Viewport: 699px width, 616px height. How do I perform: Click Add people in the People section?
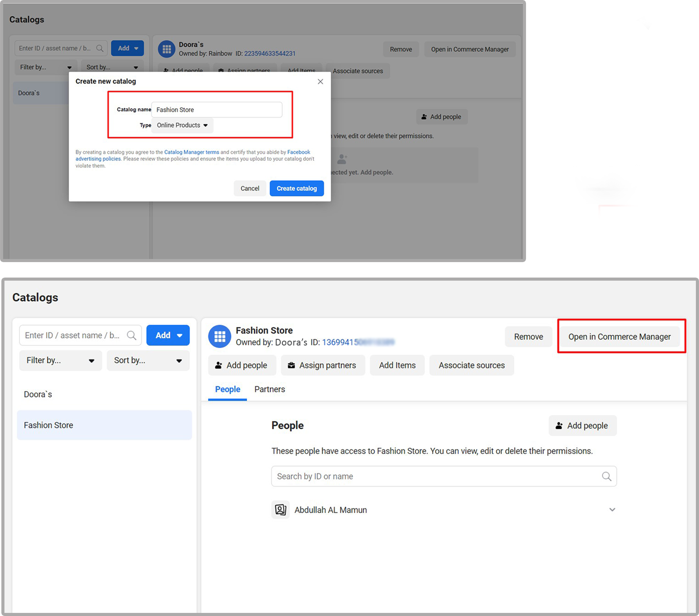point(582,426)
